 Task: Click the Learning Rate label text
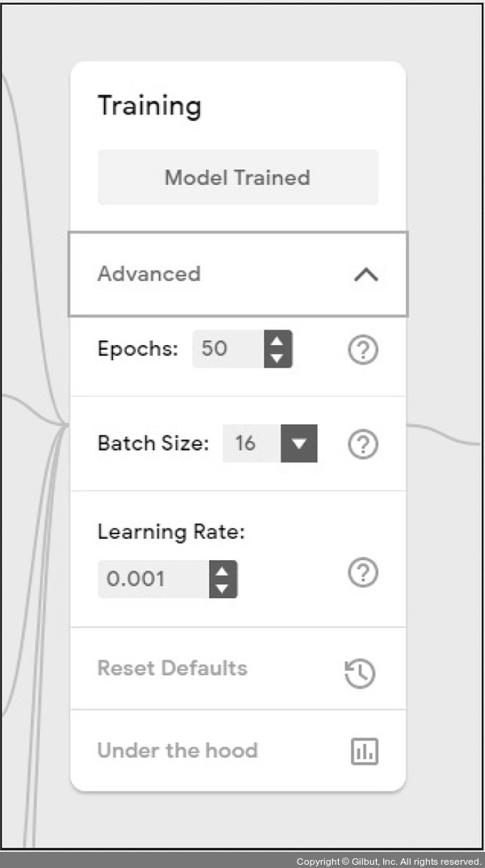tap(171, 532)
